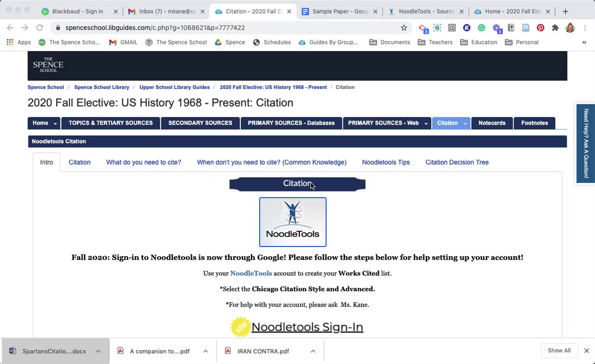Open the Pinterest extension icon
The height and width of the screenshot is (364, 595).
click(x=540, y=28)
